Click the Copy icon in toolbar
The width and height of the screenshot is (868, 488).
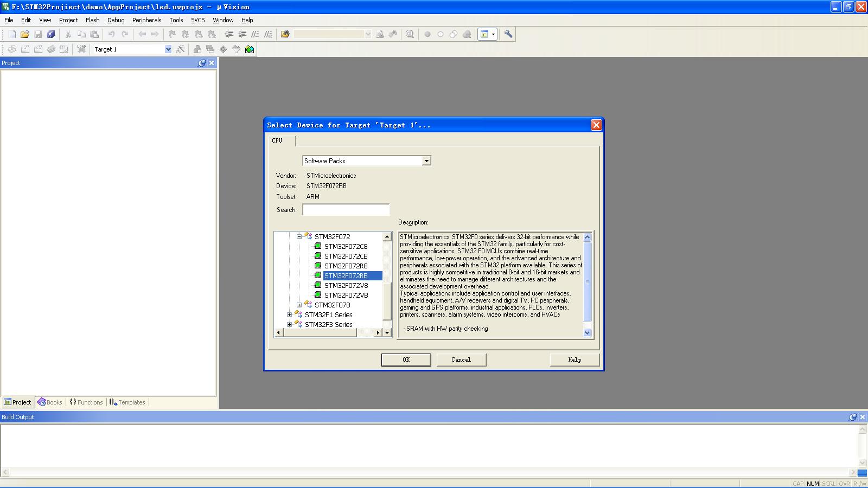point(81,34)
